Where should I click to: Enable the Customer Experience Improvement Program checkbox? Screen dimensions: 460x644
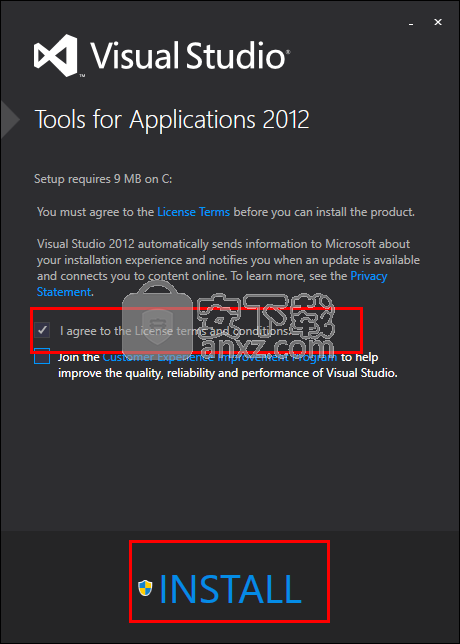[x=42, y=356]
